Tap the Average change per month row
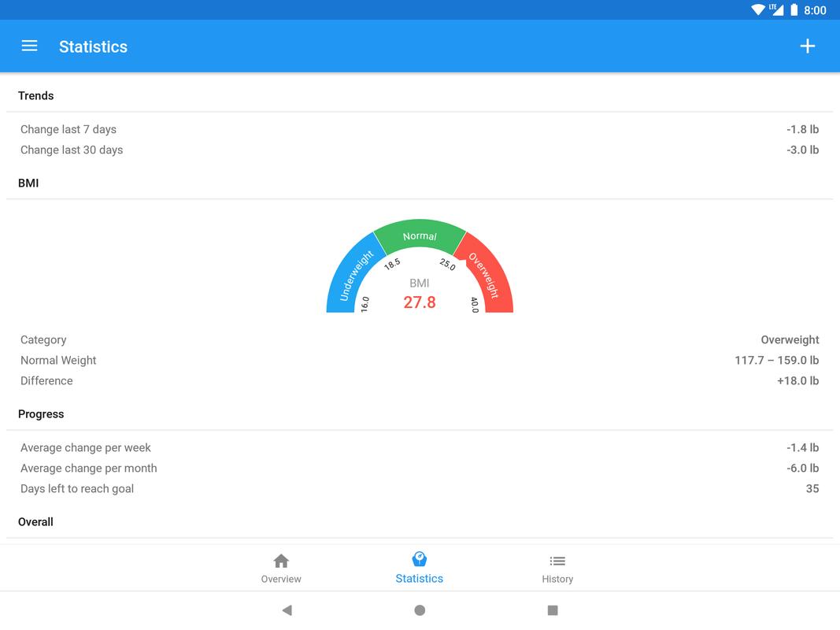Screen dimensions: 840x630 [420, 469]
